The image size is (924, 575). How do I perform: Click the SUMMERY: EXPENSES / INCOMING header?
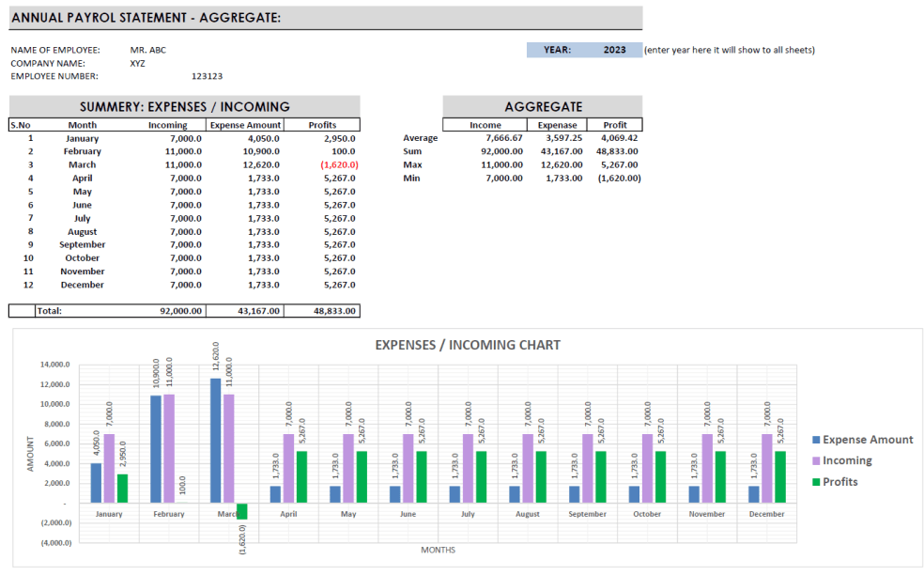tap(182, 106)
